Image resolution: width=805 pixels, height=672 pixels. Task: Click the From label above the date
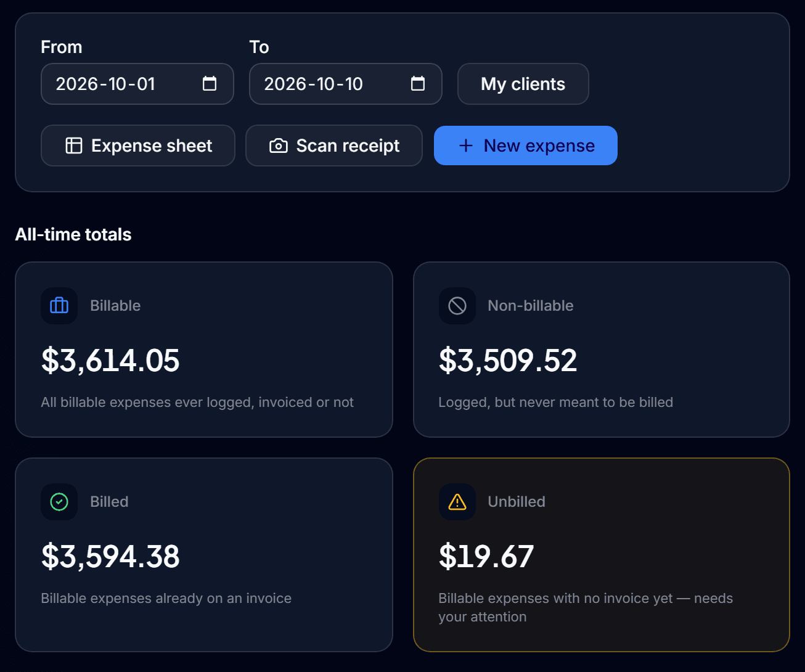click(62, 47)
